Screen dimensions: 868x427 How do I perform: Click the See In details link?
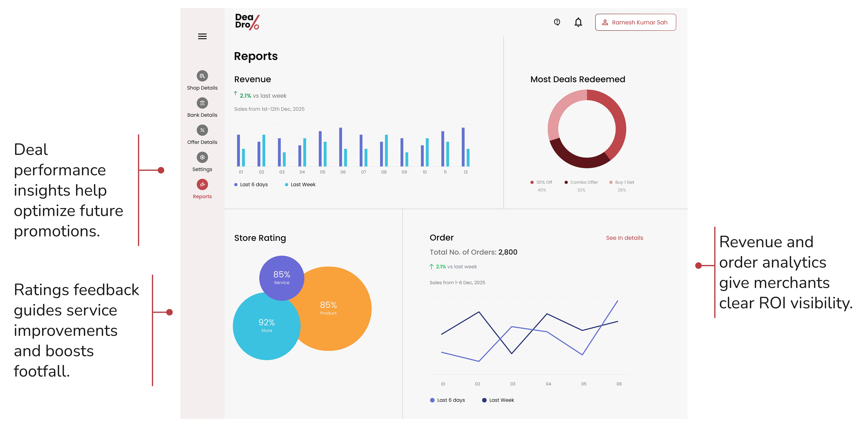tap(624, 238)
